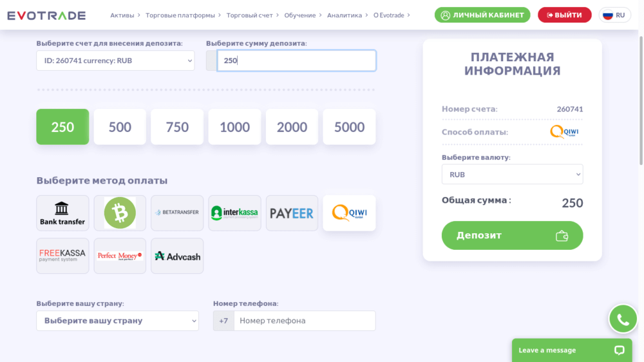Select the 250 preset amount
644x362 pixels.
tap(62, 127)
